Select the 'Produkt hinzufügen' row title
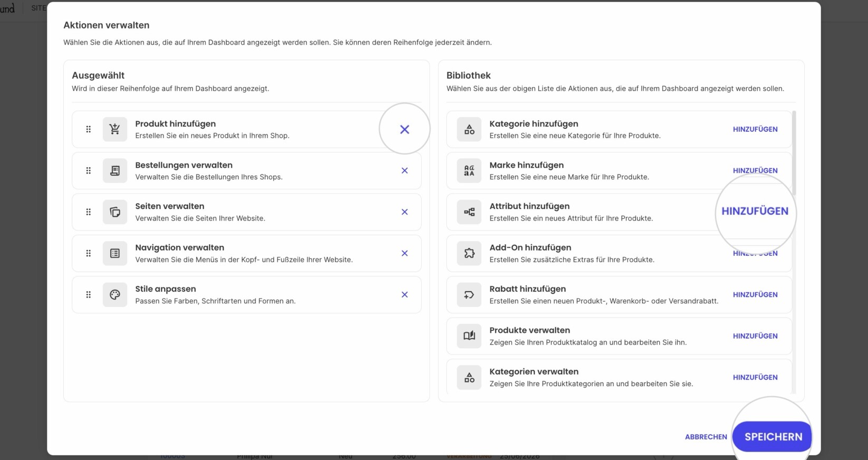This screenshot has height=460, width=868. pos(176,124)
